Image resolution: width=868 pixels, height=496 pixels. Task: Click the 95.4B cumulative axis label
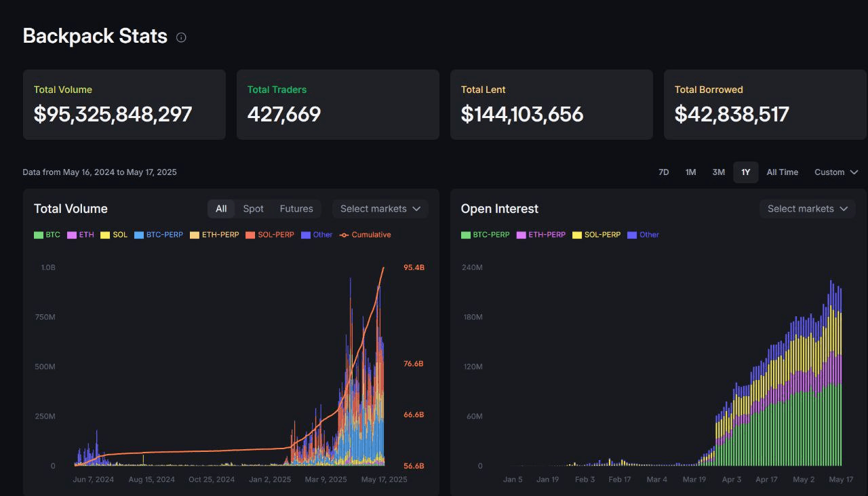tap(414, 267)
